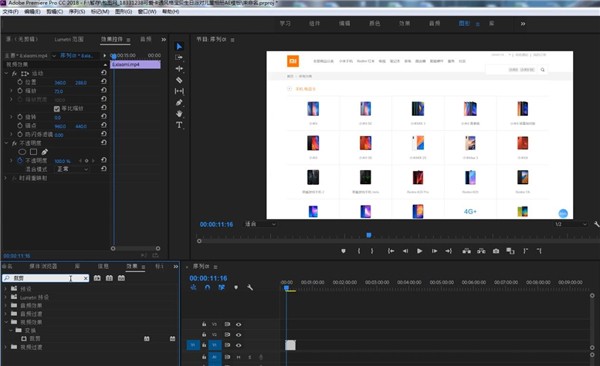Screen dimensions: 600x366
Task: Click the rectangle mask icon under opacity
Action: coord(34,152)
